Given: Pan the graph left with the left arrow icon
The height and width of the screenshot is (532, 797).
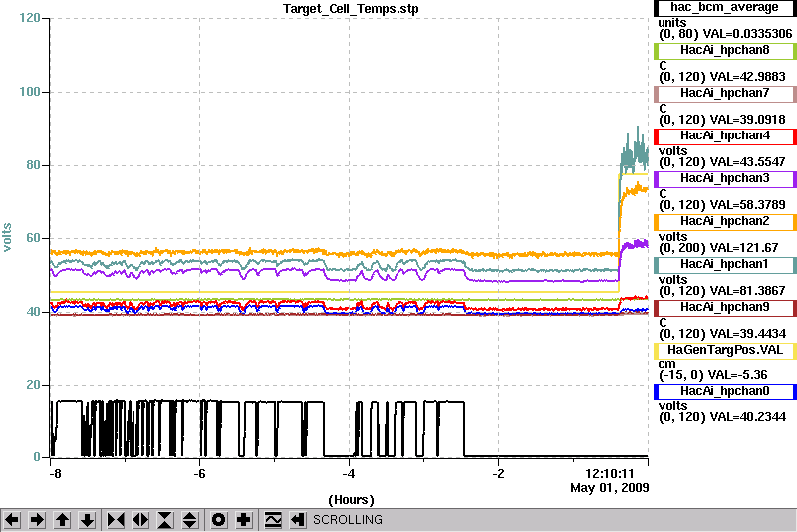Looking at the screenshot, I should coord(12,520).
